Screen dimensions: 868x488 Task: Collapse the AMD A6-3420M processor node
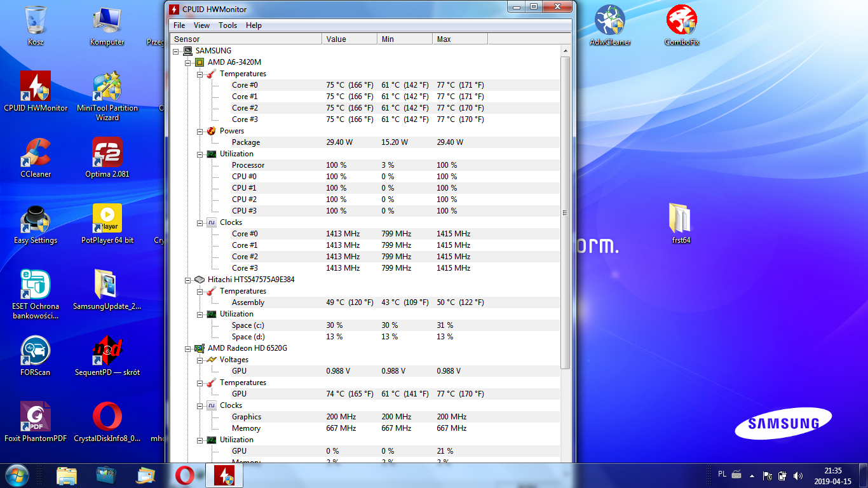tap(187, 62)
